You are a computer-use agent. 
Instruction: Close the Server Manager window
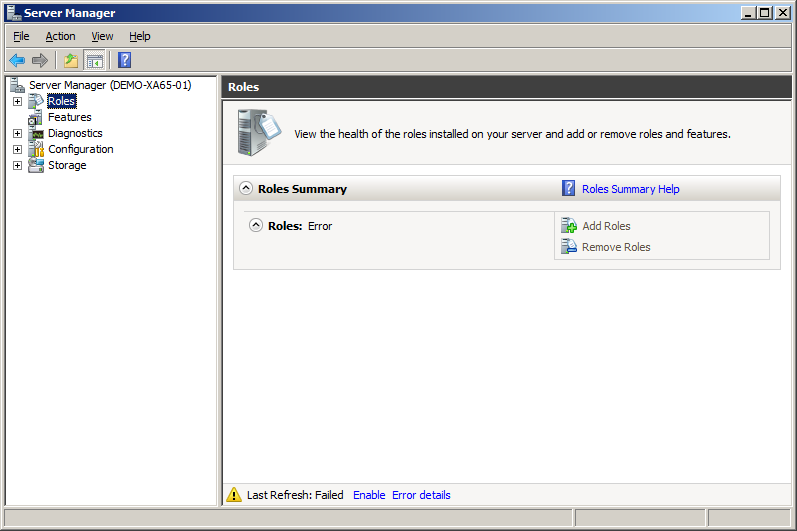tap(783, 13)
